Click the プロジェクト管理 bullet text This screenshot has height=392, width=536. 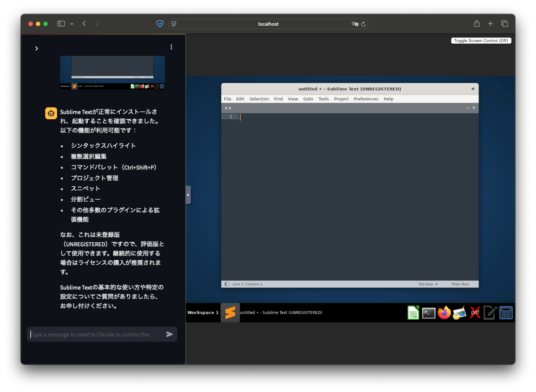click(x=95, y=178)
